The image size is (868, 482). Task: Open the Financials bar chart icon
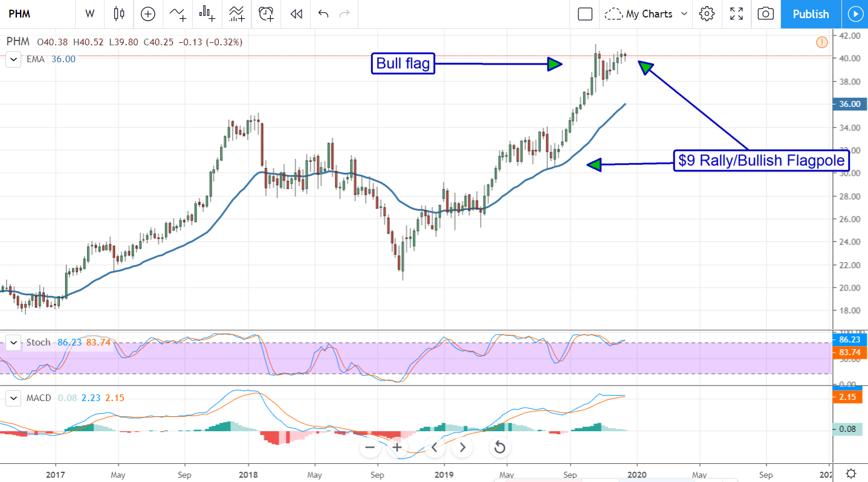pyautogui.click(x=207, y=13)
